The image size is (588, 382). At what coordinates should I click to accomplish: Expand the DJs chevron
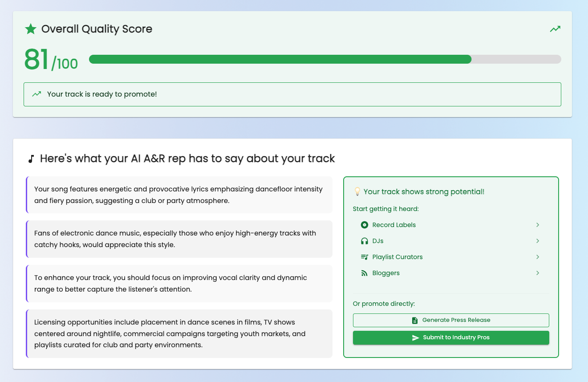pos(538,241)
